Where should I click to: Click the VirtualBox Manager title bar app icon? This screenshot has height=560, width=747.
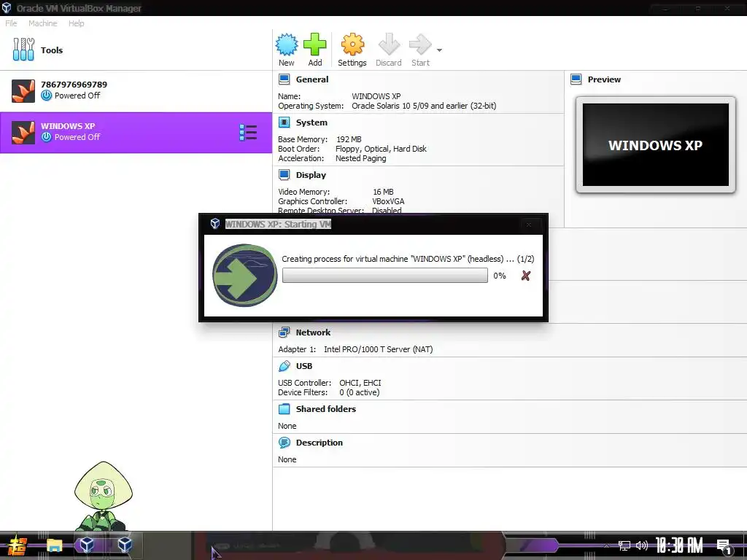coord(7,8)
